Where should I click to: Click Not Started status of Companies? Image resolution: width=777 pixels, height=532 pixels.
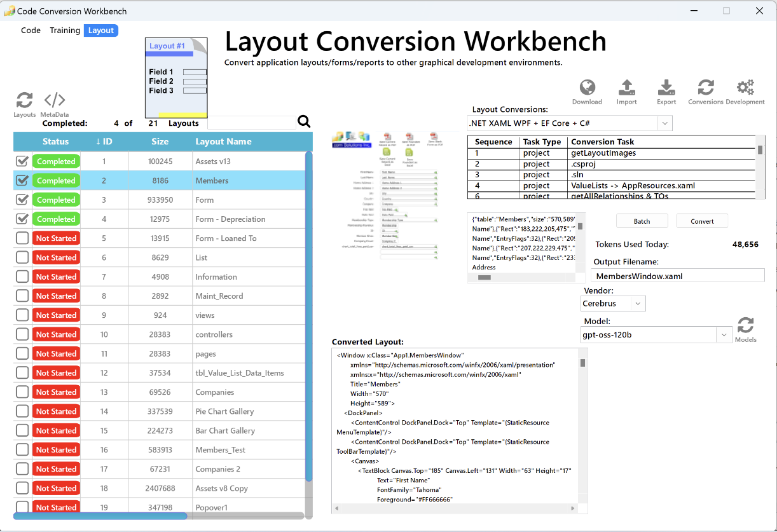click(x=56, y=392)
